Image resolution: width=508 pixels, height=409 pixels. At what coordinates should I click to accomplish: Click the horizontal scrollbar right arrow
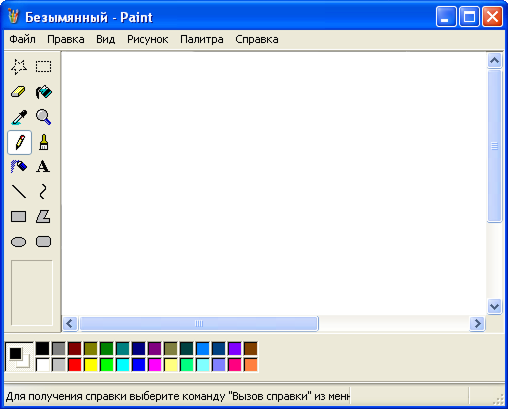(x=477, y=323)
